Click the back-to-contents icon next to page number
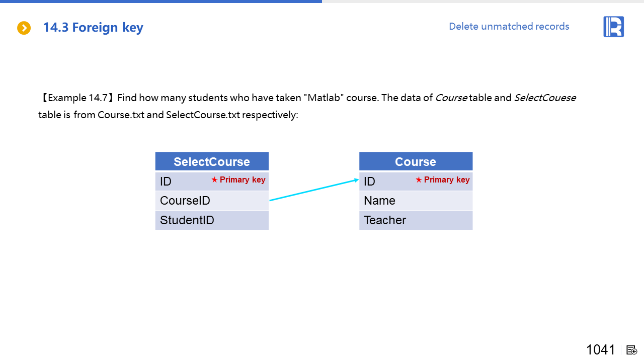Viewport: 644px width, 362px height. 632,350
